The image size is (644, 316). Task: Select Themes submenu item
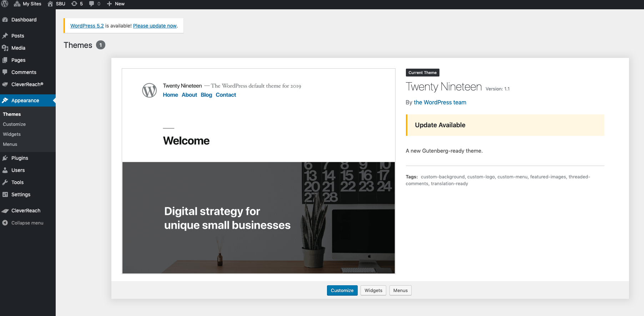click(12, 114)
